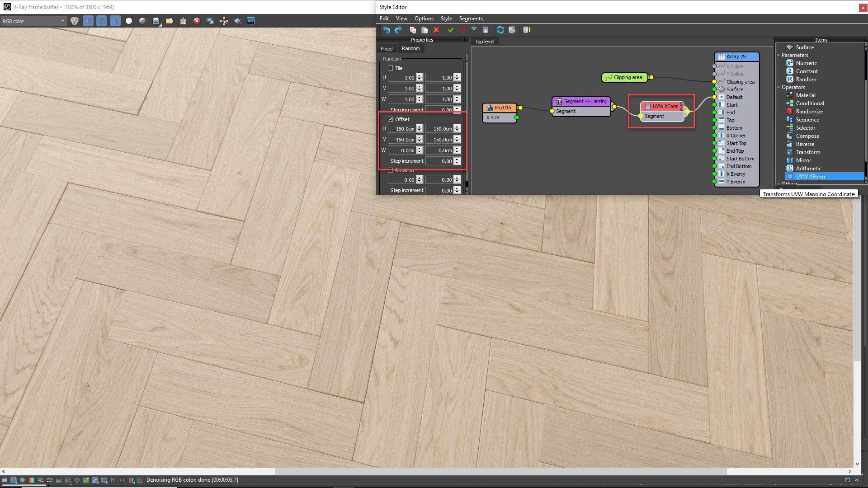The height and width of the screenshot is (488, 868).
Task: Open the Segments menu in Style Editor
Action: [x=471, y=19]
